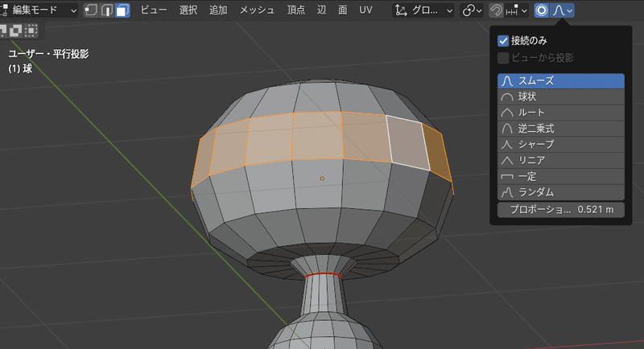Screen dimensions: 644x349
Task: Click the editor type icon beside 編集モード
Action: [4, 10]
